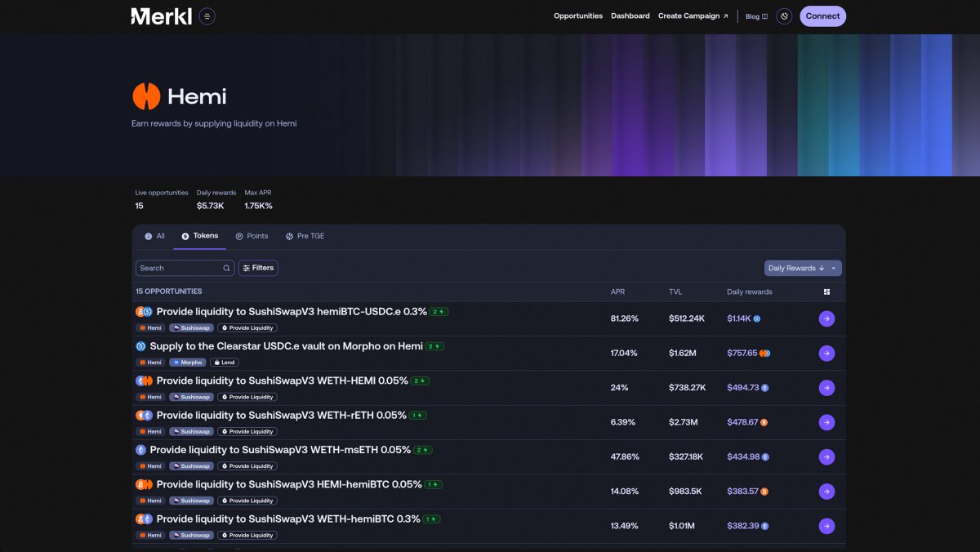
Task: Click the $983.5K TVL value
Action: point(684,492)
